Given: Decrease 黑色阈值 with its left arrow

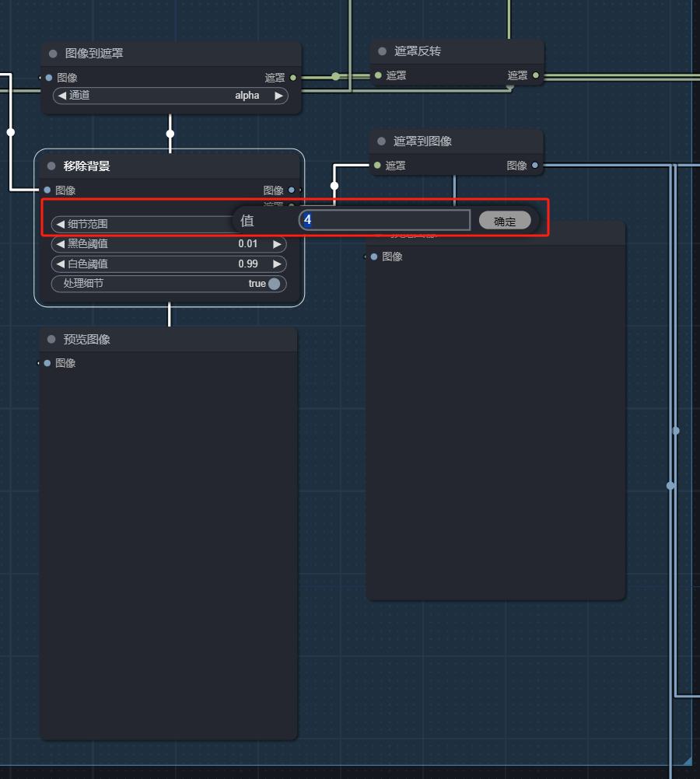Looking at the screenshot, I should pyautogui.click(x=61, y=244).
